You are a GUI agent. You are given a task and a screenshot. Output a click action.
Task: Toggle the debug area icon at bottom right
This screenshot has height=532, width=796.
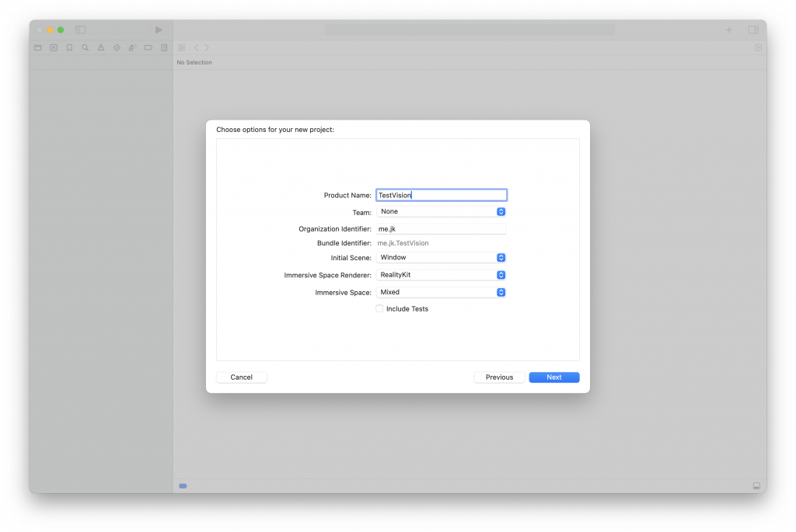click(x=756, y=486)
